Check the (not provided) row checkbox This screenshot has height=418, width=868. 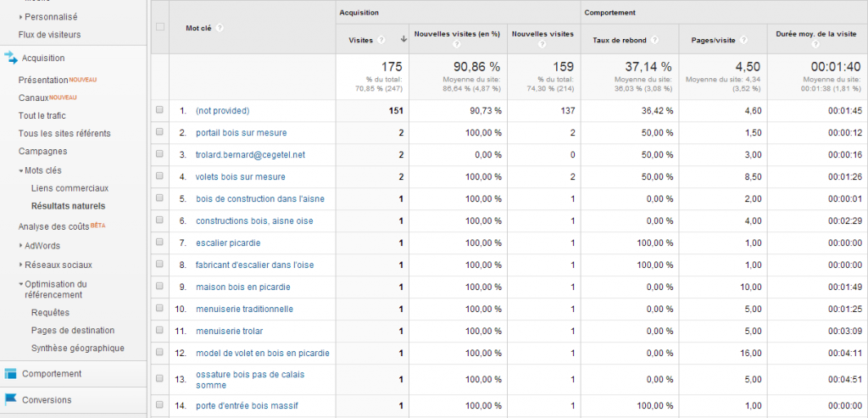(159, 110)
